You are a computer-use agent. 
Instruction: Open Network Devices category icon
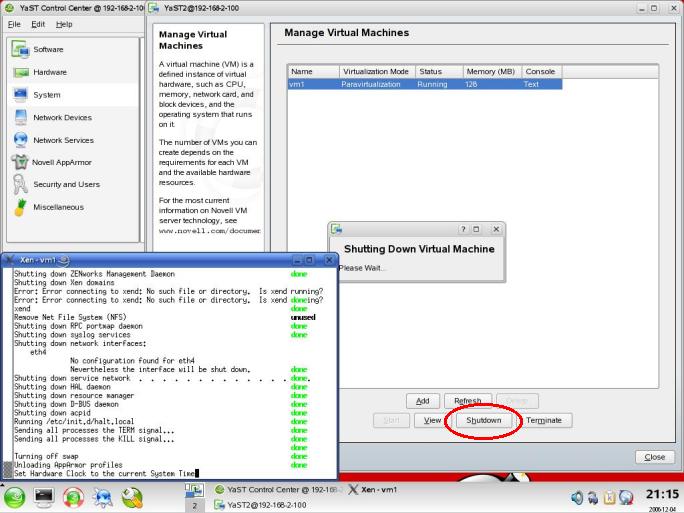pyautogui.click(x=21, y=117)
